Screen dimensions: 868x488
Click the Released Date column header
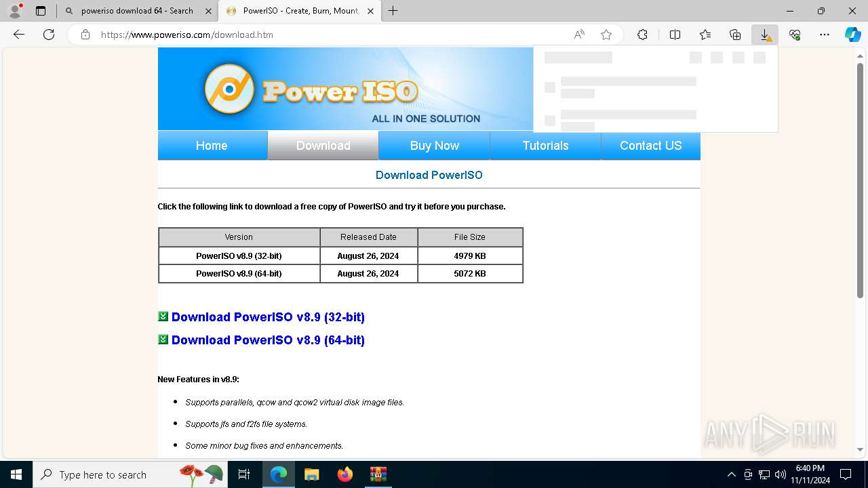pyautogui.click(x=368, y=237)
